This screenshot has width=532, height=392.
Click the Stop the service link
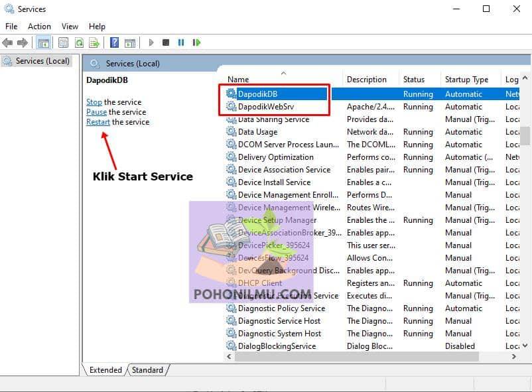click(94, 102)
